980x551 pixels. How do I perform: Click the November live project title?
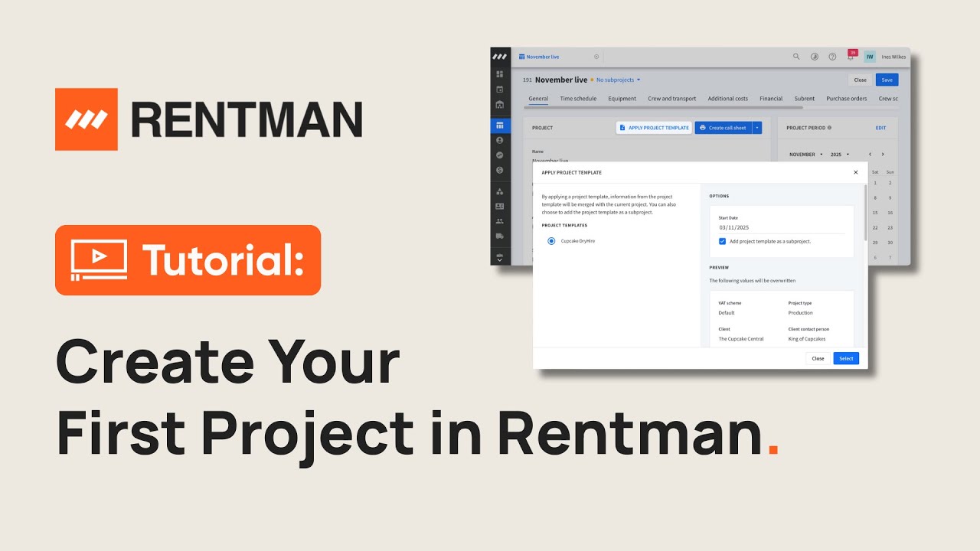point(561,80)
